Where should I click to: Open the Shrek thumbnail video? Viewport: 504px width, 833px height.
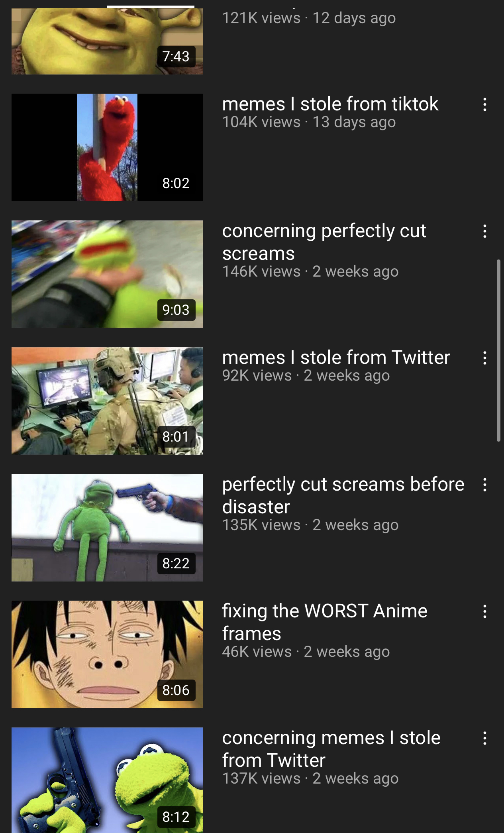click(x=107, y=41)
